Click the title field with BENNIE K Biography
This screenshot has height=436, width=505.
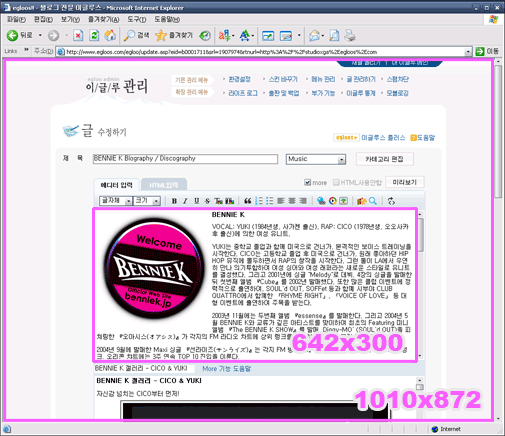[x=185, y=159]
